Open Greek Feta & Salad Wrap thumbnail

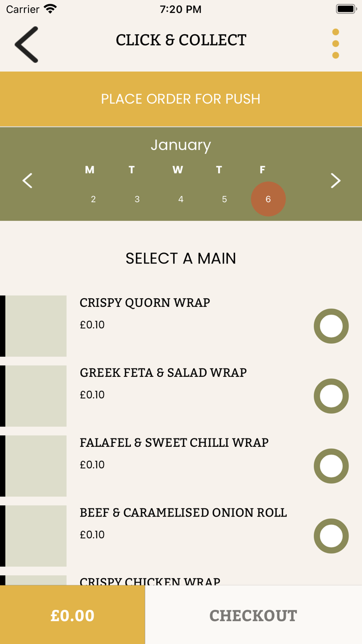click(36, 396)
